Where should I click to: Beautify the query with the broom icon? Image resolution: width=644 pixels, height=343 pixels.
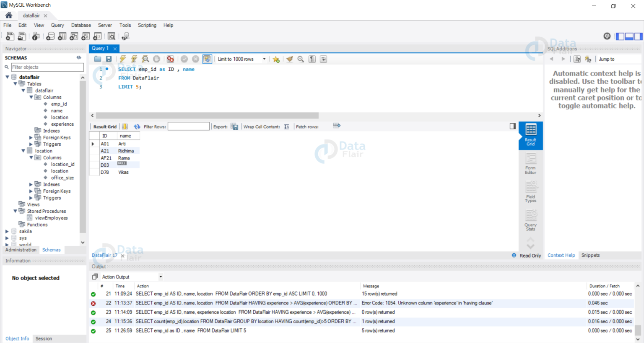click(289, 59)
